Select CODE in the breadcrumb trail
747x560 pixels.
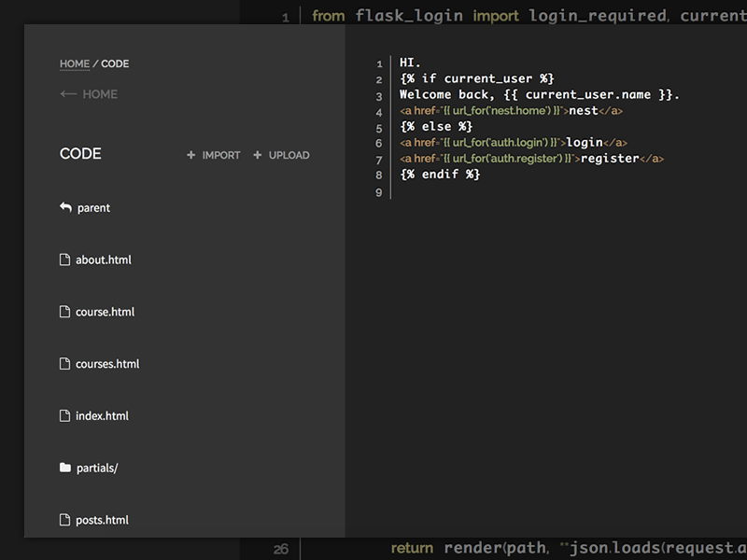click(x=115, y=63)
